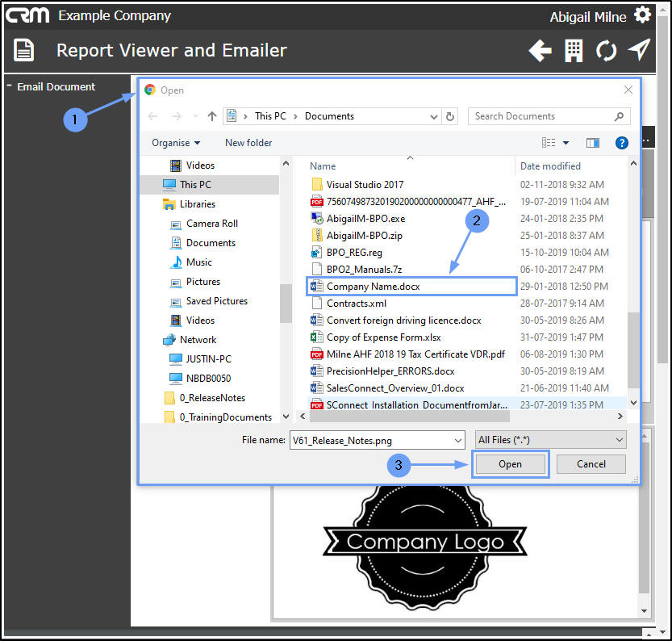Refresh the Documents folder listing
672x641 pixels.
tap(449, 116)
